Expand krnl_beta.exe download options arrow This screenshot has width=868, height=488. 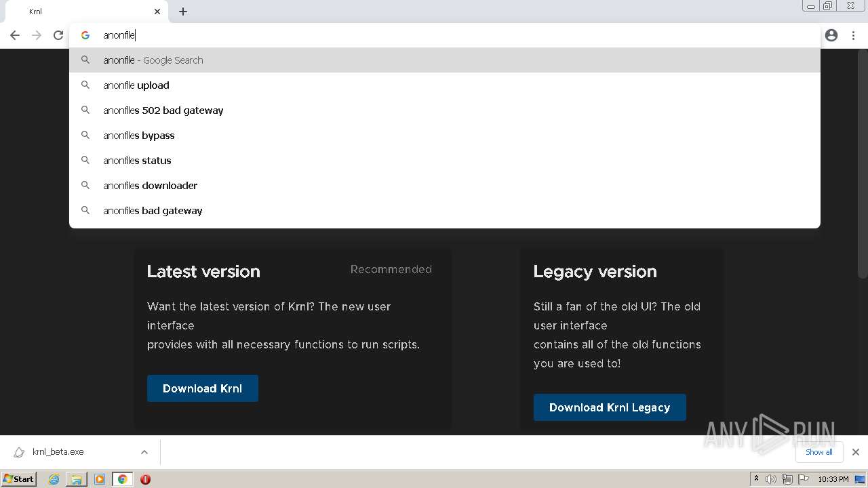click(x=144, y=452)
